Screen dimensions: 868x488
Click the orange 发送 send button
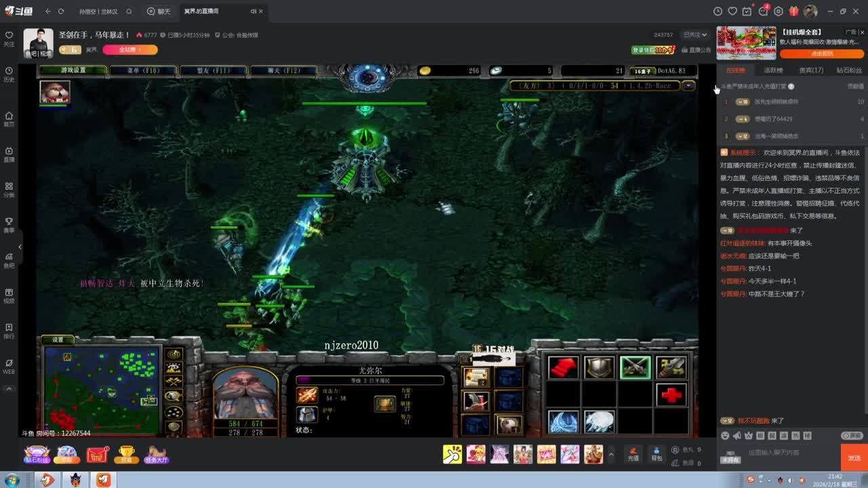click(854, 457)
